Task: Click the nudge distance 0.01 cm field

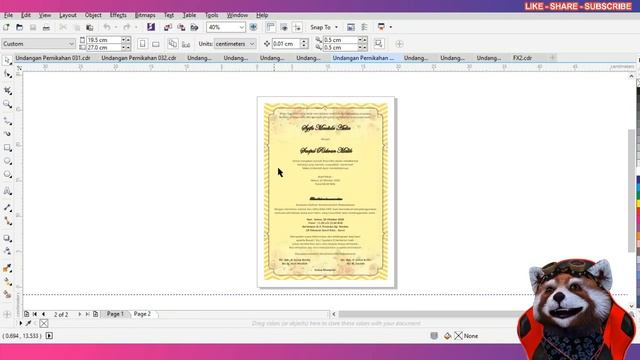Action: 286,44
